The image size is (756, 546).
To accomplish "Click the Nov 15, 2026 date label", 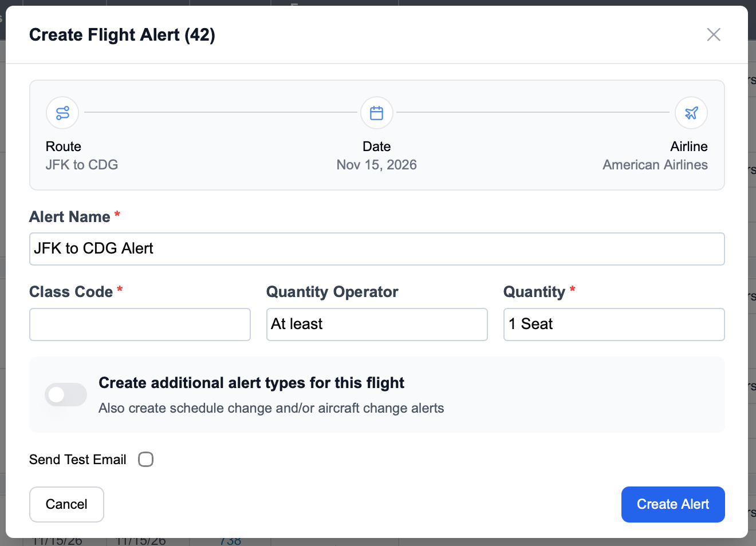I will (376, 165).
